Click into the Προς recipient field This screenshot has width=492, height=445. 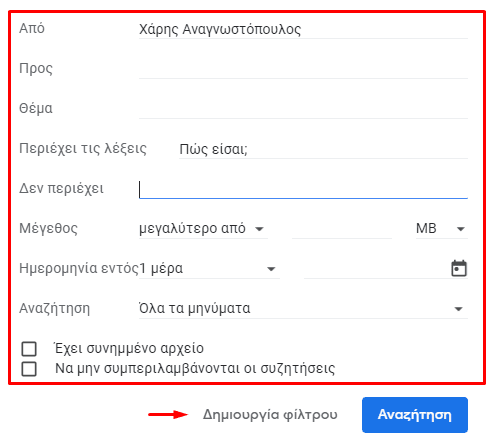(x=303, y=69)
